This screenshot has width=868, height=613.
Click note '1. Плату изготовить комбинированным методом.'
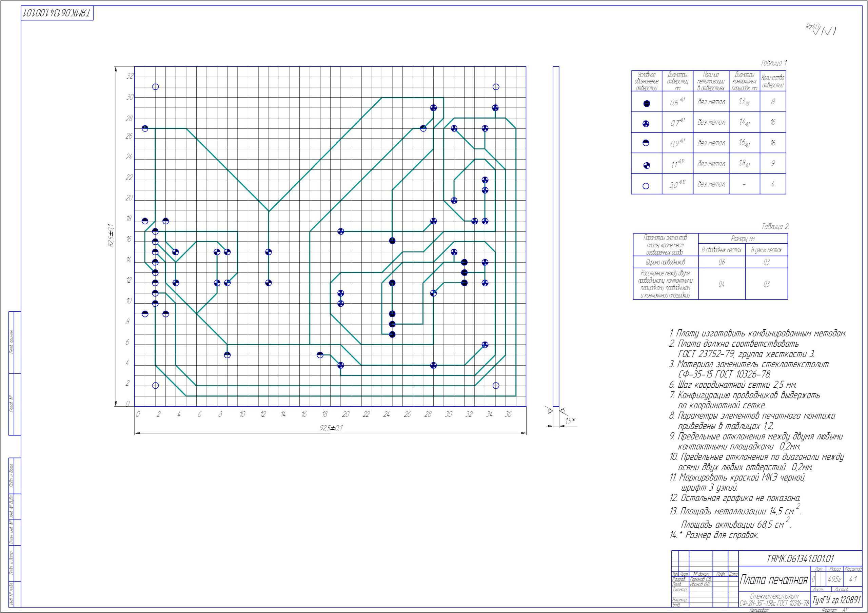(x=757, y=334)
